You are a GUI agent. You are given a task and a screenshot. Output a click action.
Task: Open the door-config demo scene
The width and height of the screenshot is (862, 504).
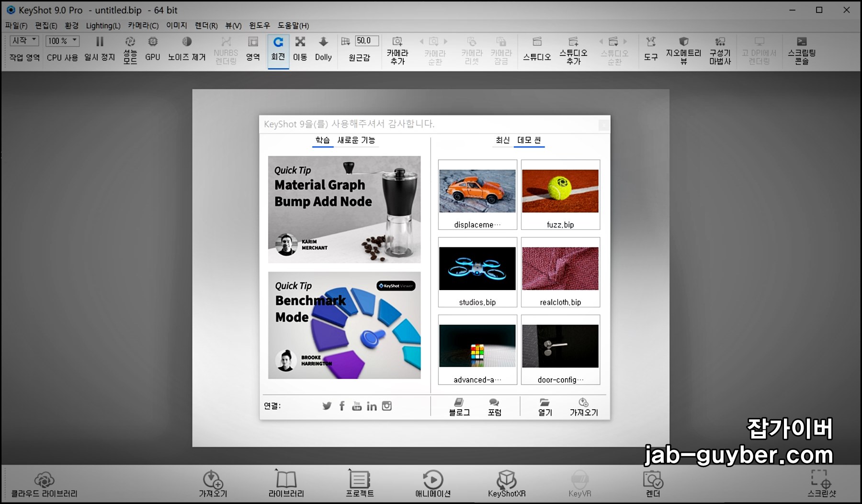[560, 350]
